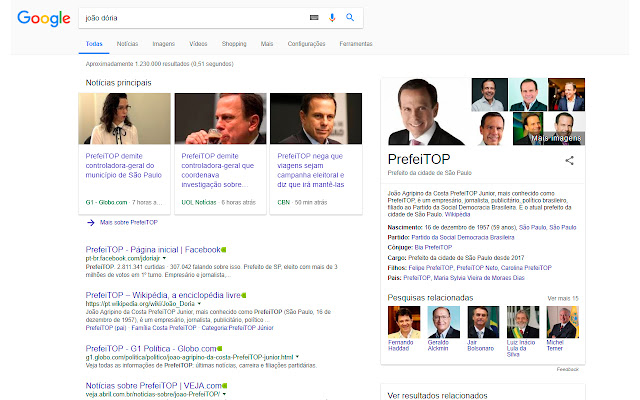Open the on-screen keyboard icon
Image resolution: width=640 pixels, height=400 pixels.
click(314, 18)
